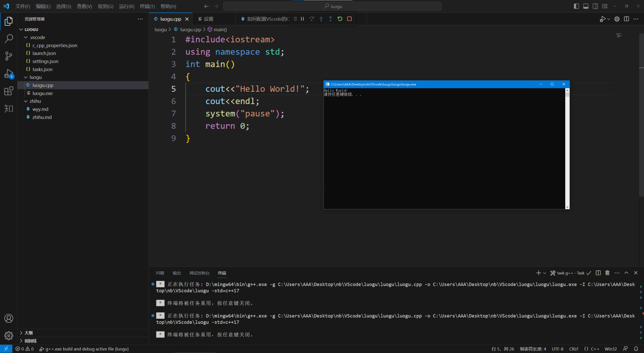Pause the debug session
Image resolution: width=644 pixels, height=353 pixels.
click(x=302, y=19)
